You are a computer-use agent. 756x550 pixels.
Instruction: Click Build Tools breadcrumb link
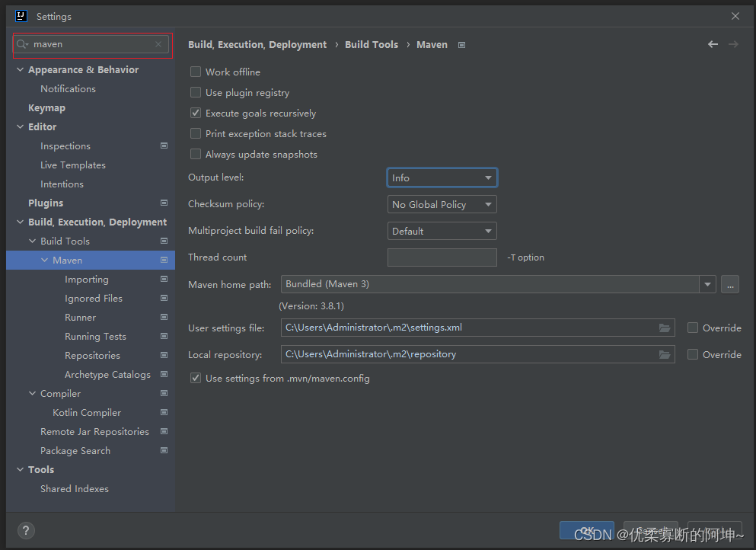(x=372, y=44)
